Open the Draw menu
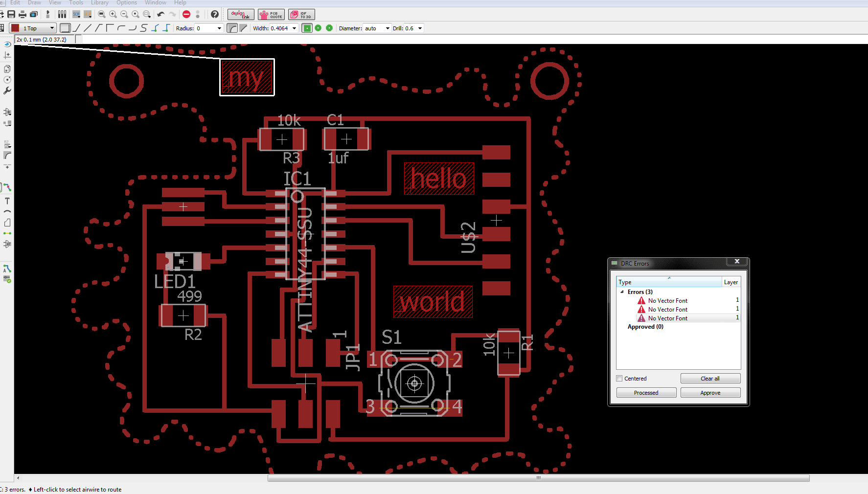Viewport: 868px width, 494px height. pyautogui.click(x=34, y=3)
